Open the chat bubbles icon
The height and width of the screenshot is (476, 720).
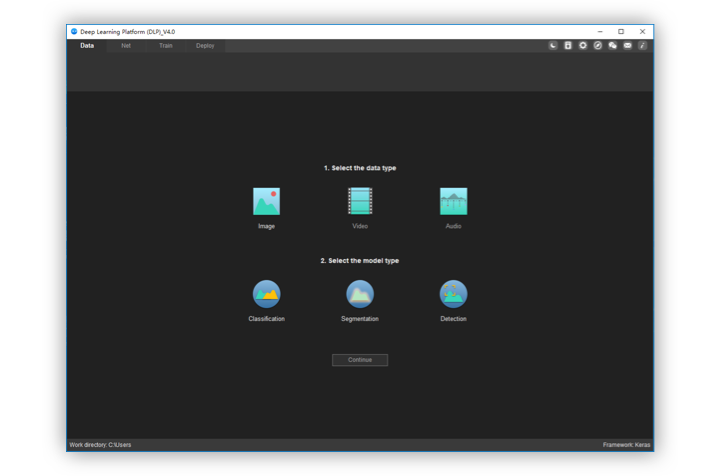tap(613, 45)
